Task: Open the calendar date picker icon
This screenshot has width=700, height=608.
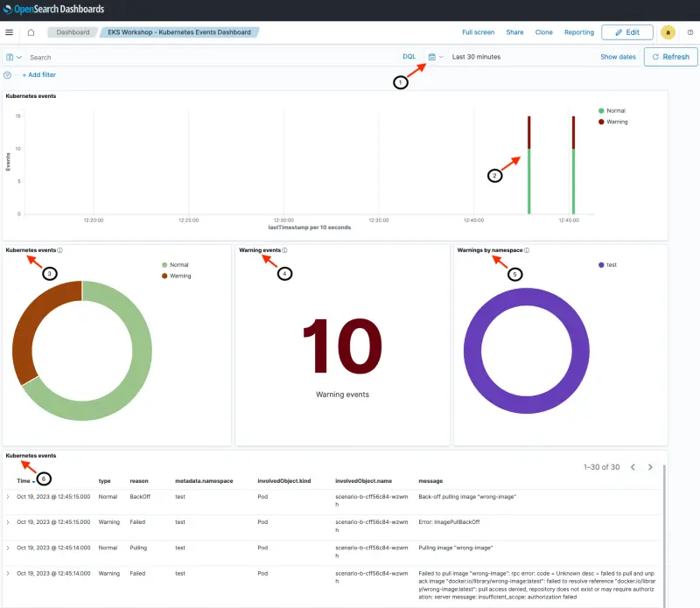Action: pos(432,56)
